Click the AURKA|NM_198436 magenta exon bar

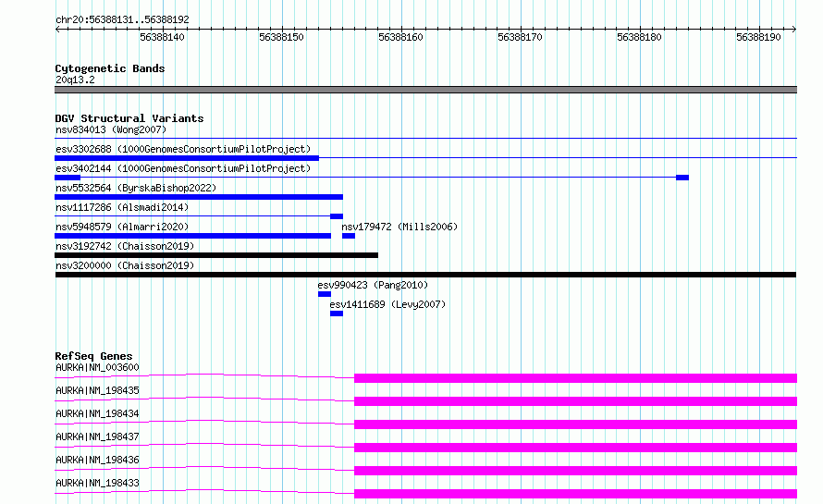tap(576, 471)
